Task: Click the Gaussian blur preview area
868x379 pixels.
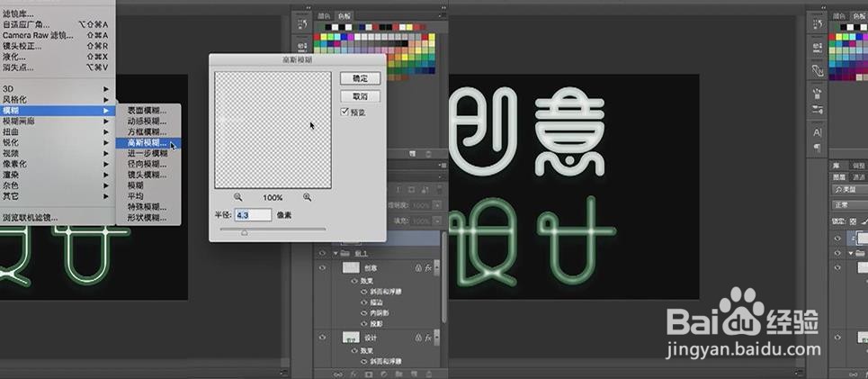Action: (273, 130)
